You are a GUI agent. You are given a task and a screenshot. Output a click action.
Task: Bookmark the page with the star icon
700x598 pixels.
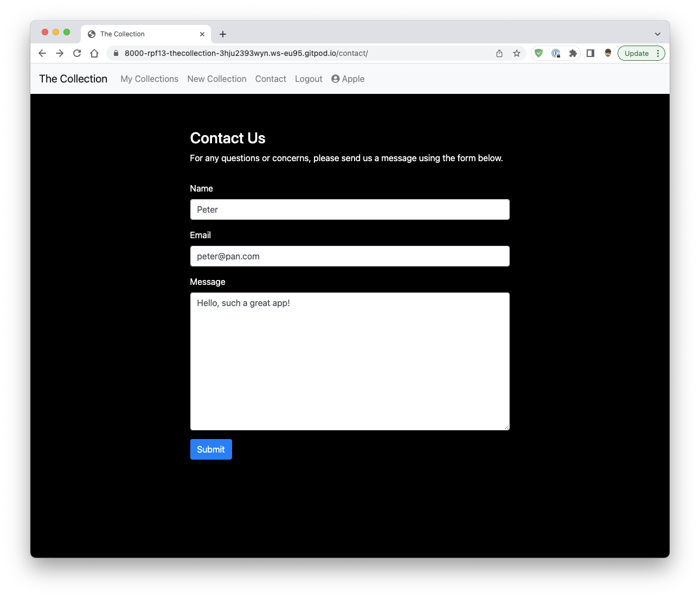coord(516,53)
